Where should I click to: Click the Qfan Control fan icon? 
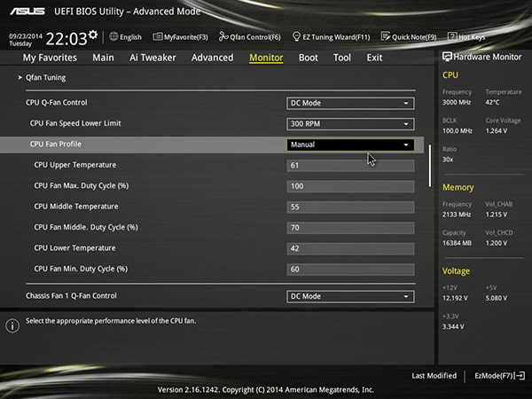pos(223,36)
